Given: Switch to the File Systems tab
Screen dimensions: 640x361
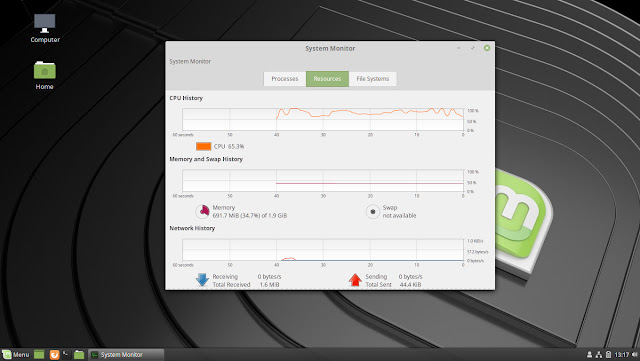Looking at the screenshot, I should click(373, 79).
